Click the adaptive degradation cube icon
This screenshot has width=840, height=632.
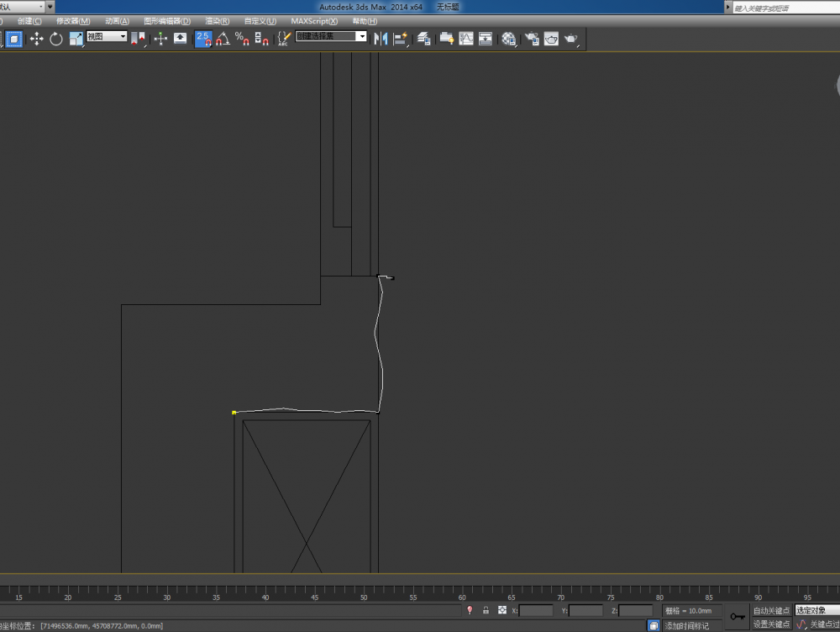tap(654, 625)
